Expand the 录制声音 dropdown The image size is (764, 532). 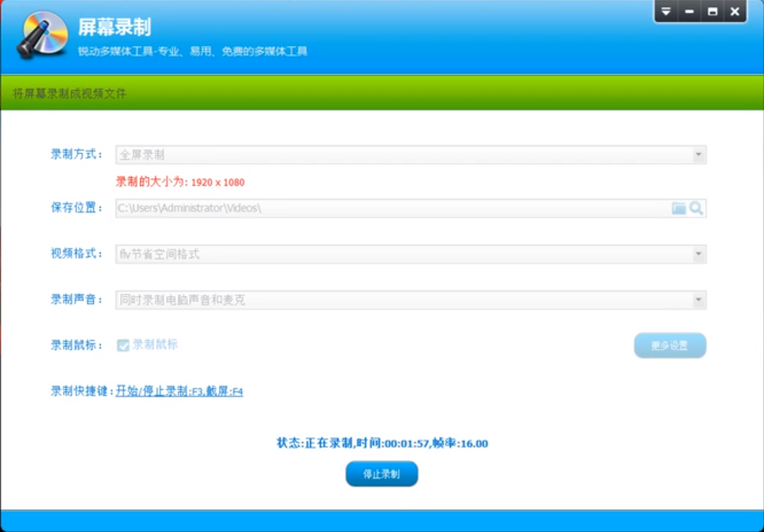[x=697, y=300]
